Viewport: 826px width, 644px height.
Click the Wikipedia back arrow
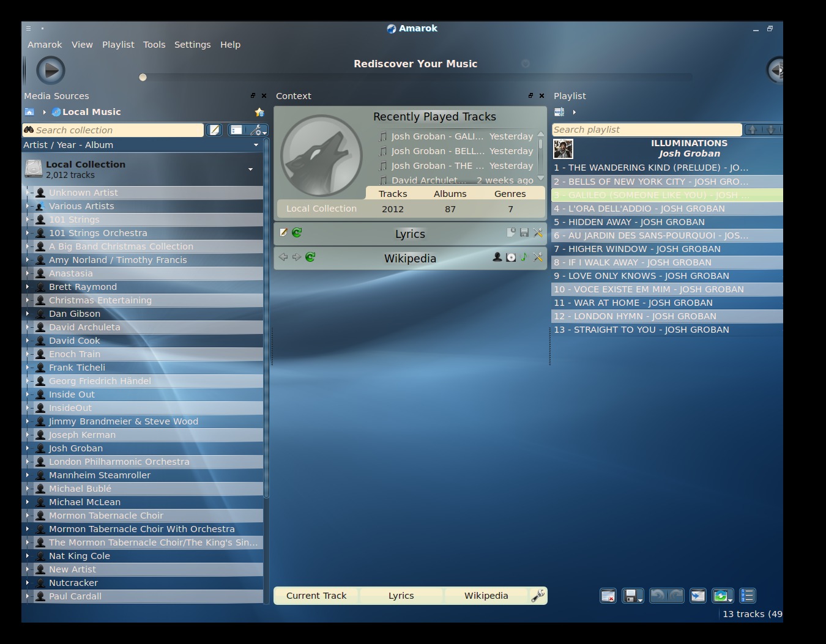click(283, 257)
